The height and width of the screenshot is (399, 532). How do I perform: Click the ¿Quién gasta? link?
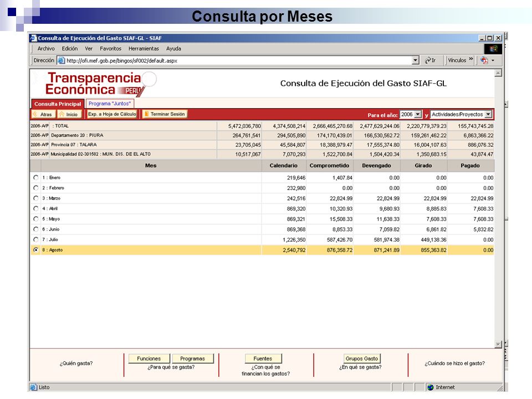coord(76,363)
